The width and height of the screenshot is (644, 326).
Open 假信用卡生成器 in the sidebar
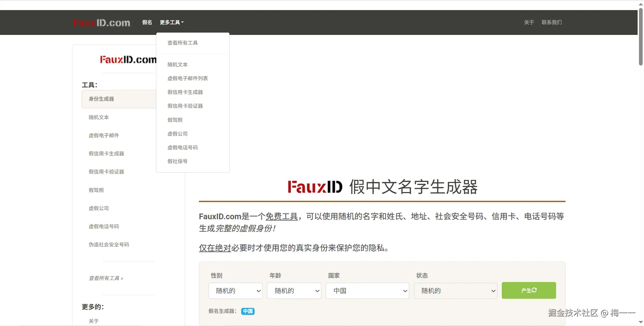(x=106, y=153)
